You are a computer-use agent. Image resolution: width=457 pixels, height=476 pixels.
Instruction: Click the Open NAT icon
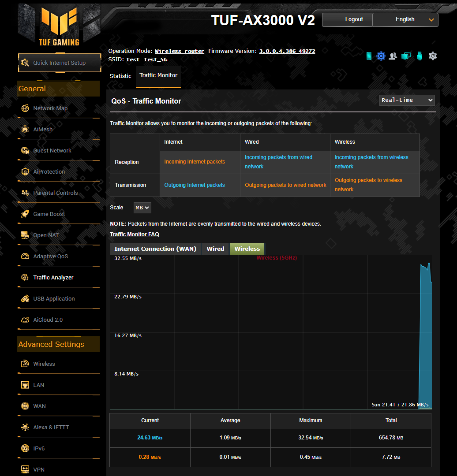[x=25, y=235]
